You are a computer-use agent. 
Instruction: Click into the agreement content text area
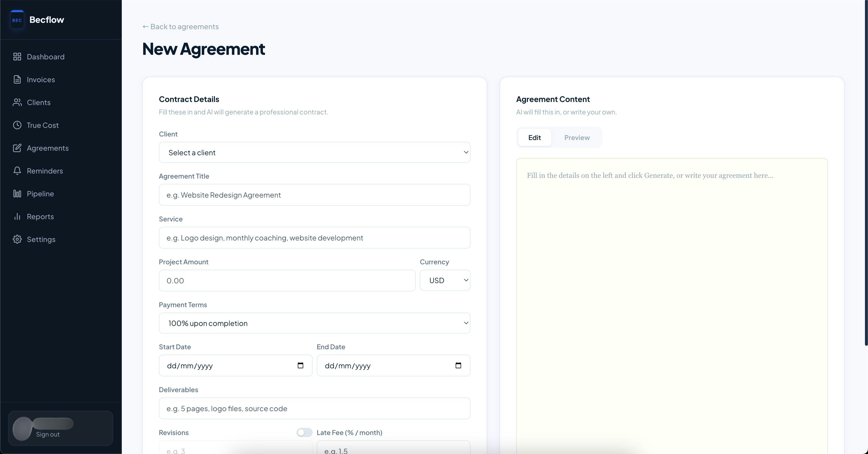[672, 306]
